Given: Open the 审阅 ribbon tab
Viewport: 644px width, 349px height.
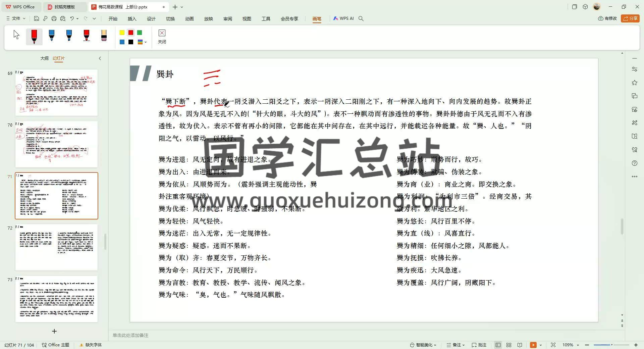Looking at the screenshot, I should pos(228,19).
